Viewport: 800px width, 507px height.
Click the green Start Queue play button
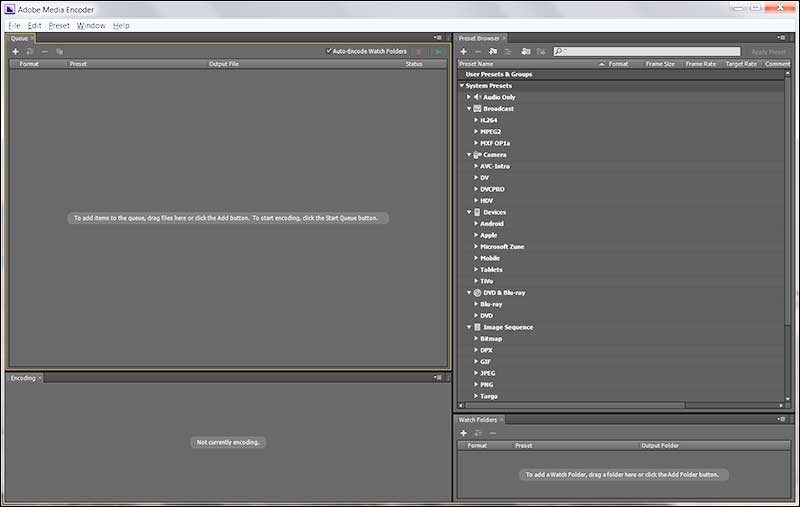click(438, 52)
